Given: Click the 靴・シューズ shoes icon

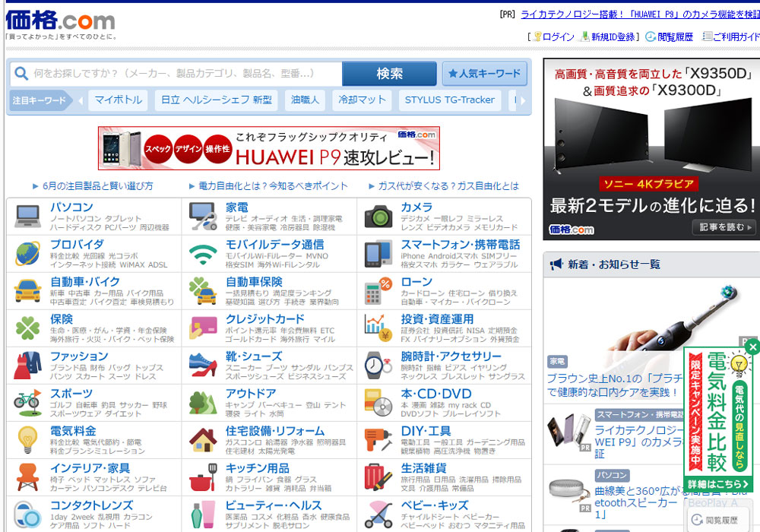Looking at the screenshot, I should point(203,366).
